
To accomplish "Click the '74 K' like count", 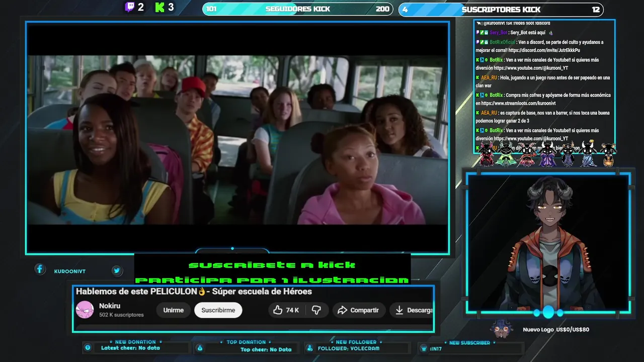I will 292,310.
